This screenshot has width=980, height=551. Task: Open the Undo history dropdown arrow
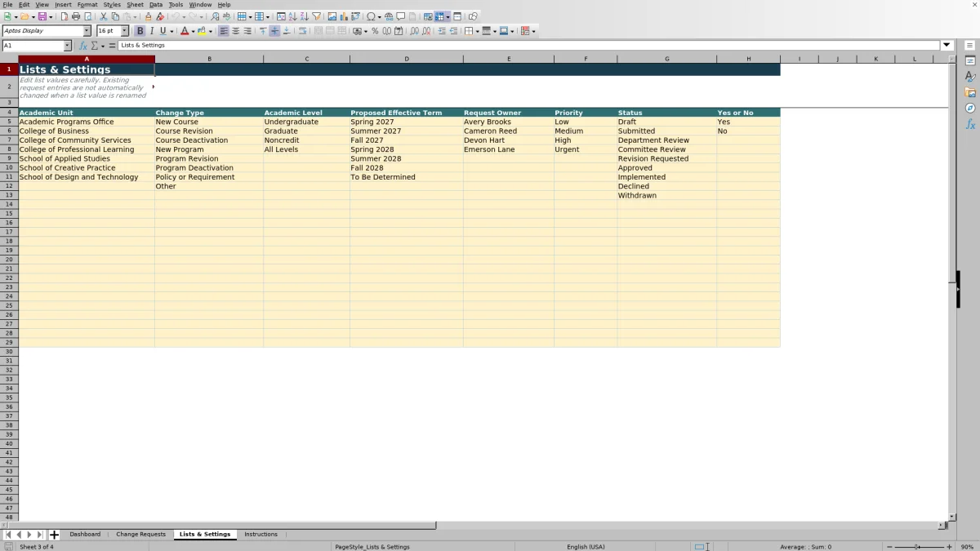point(184,17)
